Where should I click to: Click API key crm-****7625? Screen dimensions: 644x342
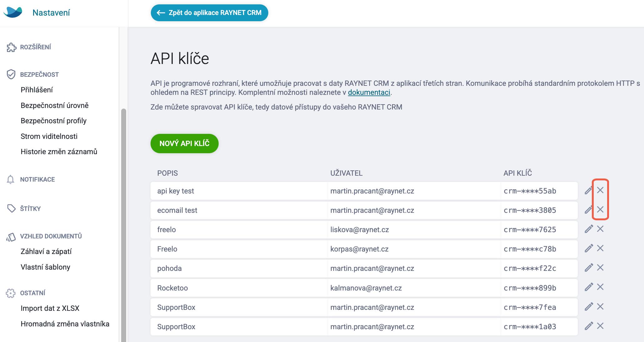pos(530,230)
